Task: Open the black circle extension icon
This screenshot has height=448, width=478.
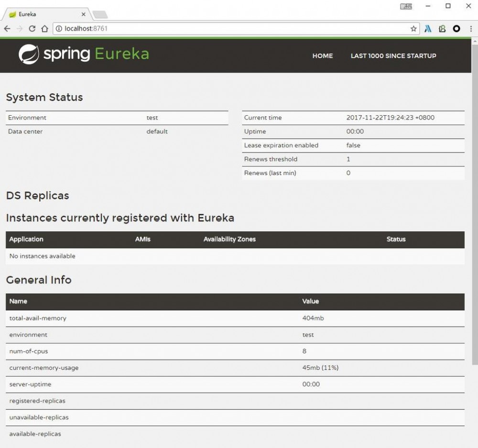Action: [x=456, y=29]
